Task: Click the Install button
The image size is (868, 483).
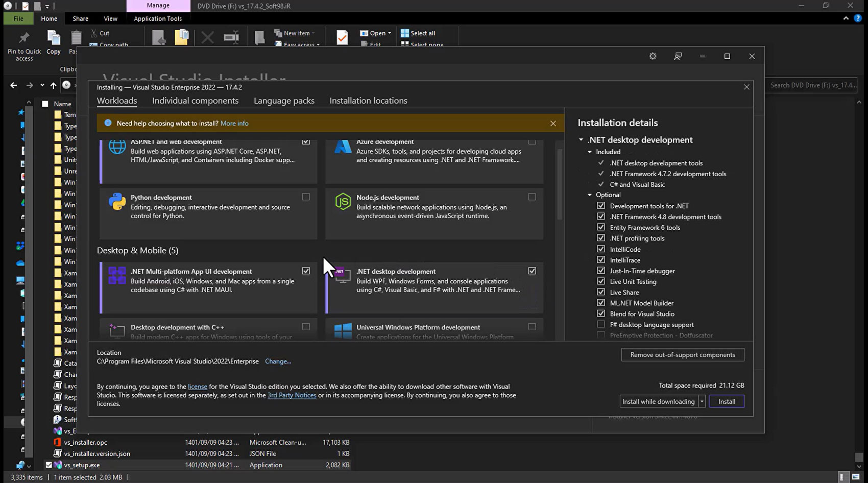Action: 727,402
